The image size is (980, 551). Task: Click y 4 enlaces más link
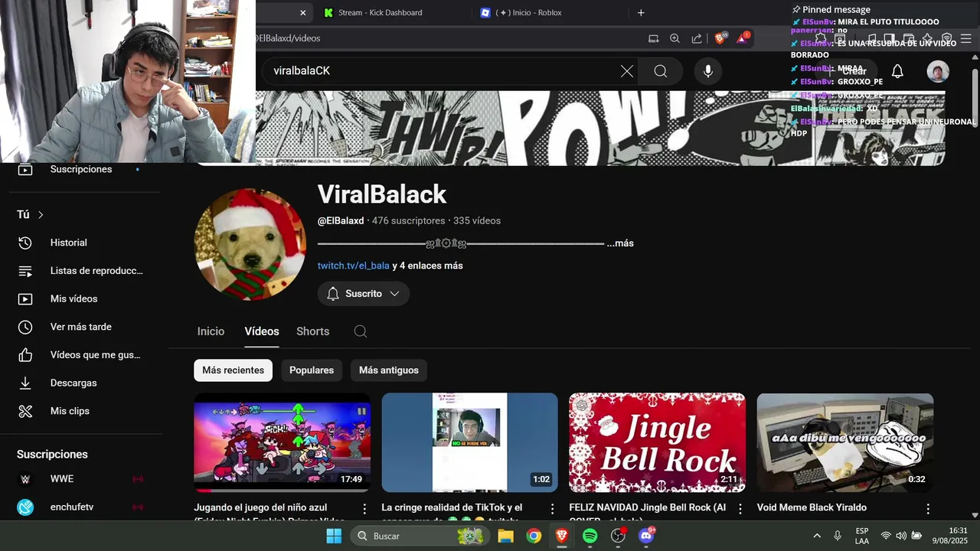click(x=427, y=266)
